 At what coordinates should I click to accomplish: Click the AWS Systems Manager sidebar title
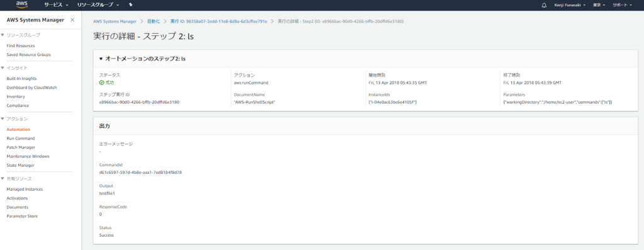click(x=35, y=20)
